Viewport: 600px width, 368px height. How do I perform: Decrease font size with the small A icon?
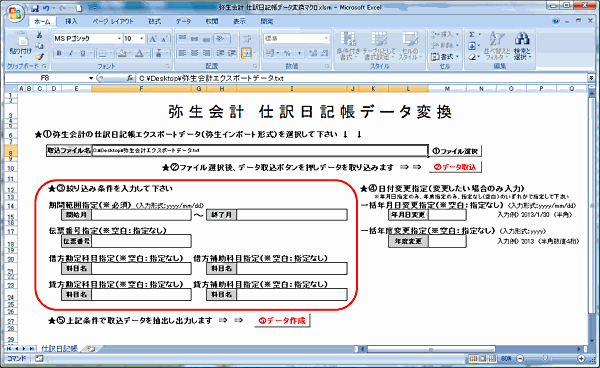(165, 39)
